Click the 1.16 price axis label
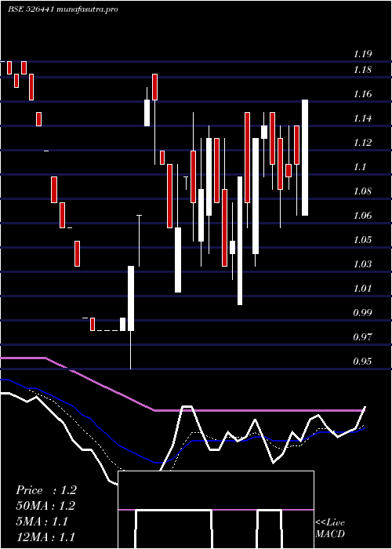Viewport: 392px width, 549px height. [x=362, y=94]
